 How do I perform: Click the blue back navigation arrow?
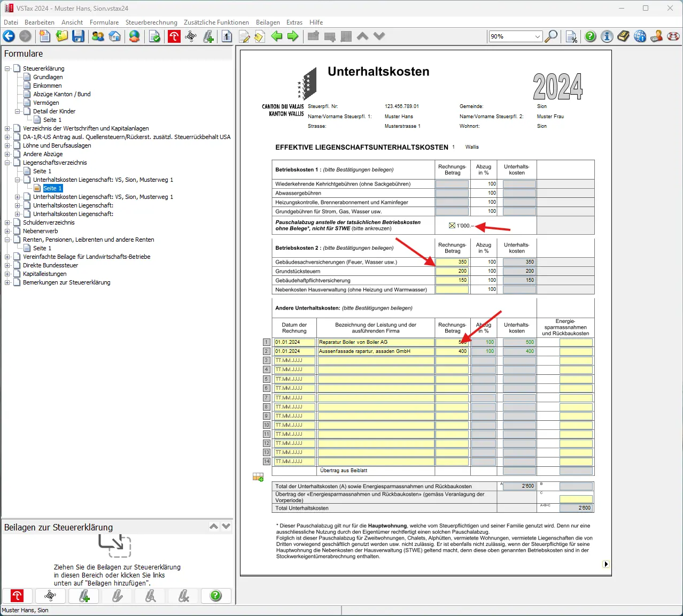coord(9,36)
